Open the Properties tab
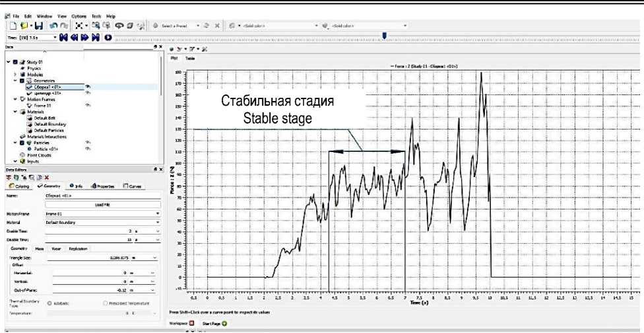 103,186
